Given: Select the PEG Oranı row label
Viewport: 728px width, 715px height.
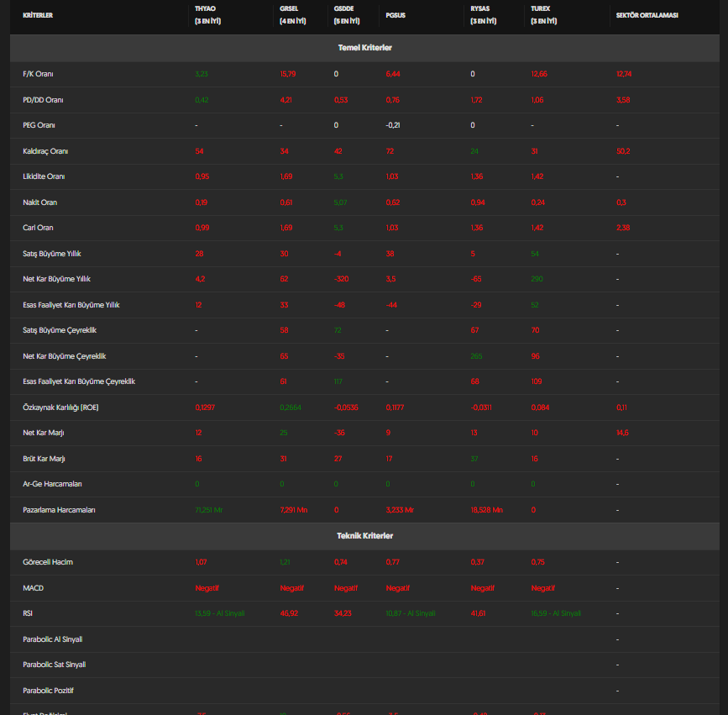Looking at the screenshot, I should (x=39, y=125).
